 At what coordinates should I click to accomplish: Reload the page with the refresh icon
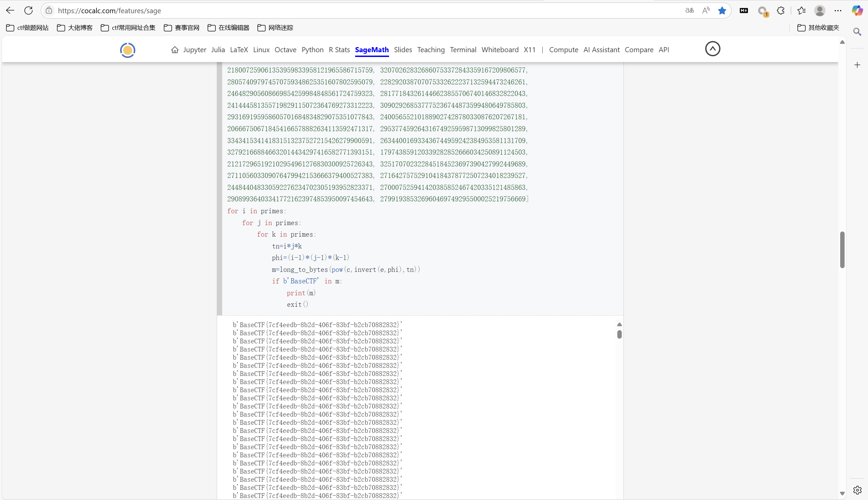tap(28, 11)
